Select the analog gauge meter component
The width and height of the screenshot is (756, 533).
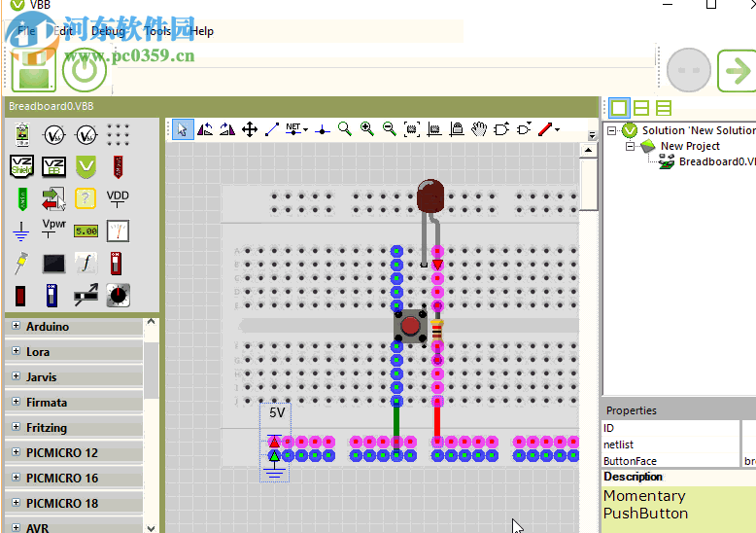118,231
